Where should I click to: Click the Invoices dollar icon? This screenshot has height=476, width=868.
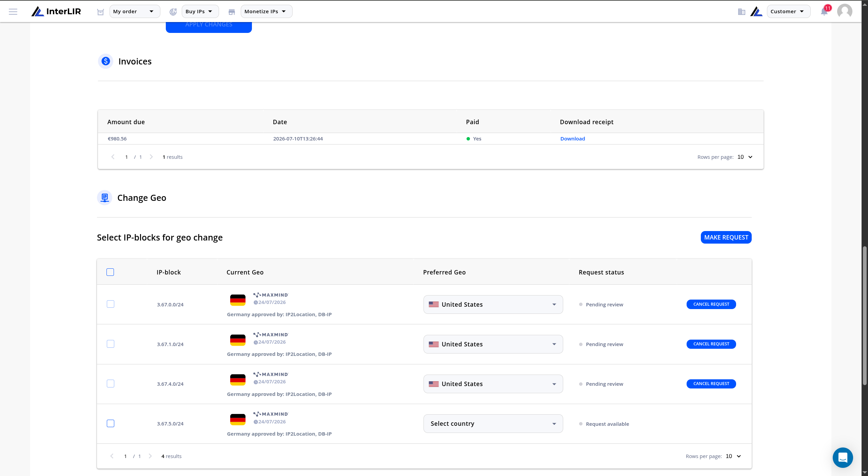[105, 61]
